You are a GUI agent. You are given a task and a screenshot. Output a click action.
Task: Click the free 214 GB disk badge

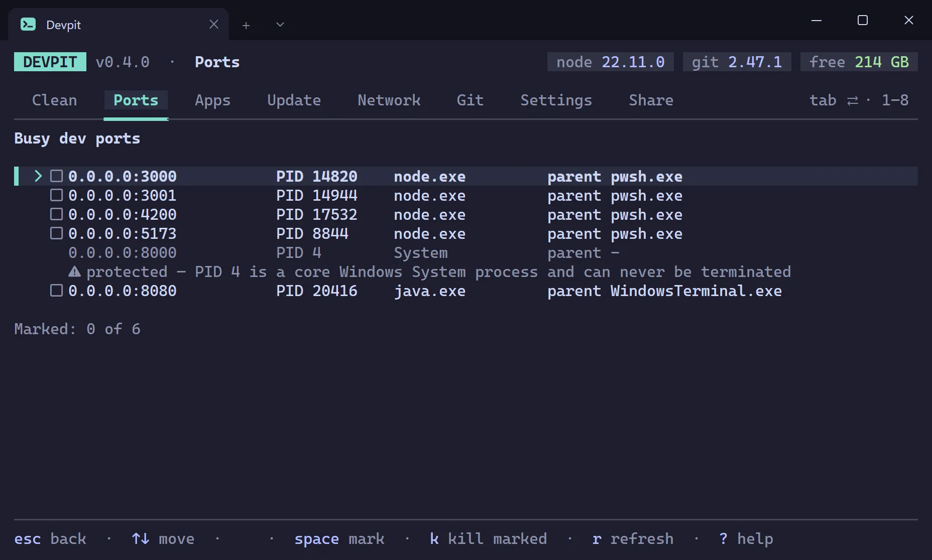coord(859,62)
